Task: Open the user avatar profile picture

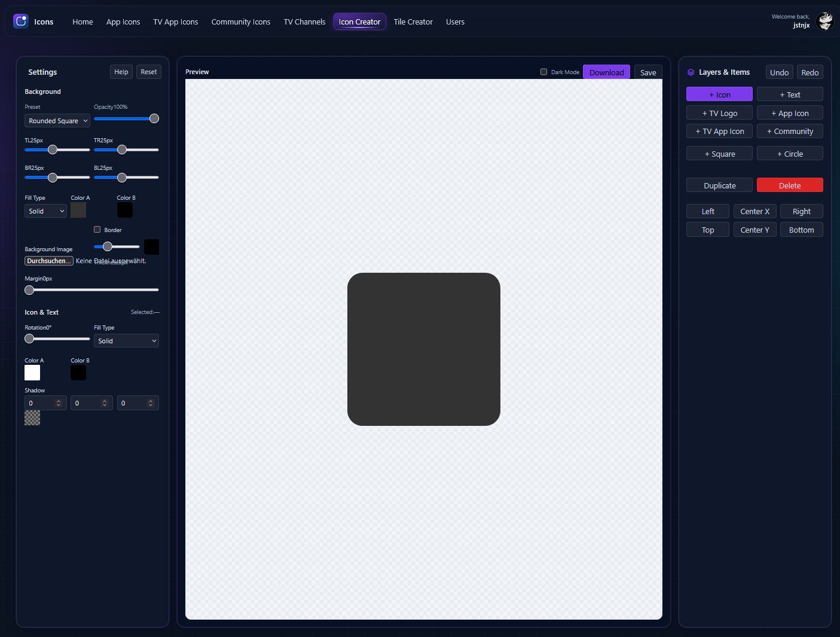Action: 825,22
